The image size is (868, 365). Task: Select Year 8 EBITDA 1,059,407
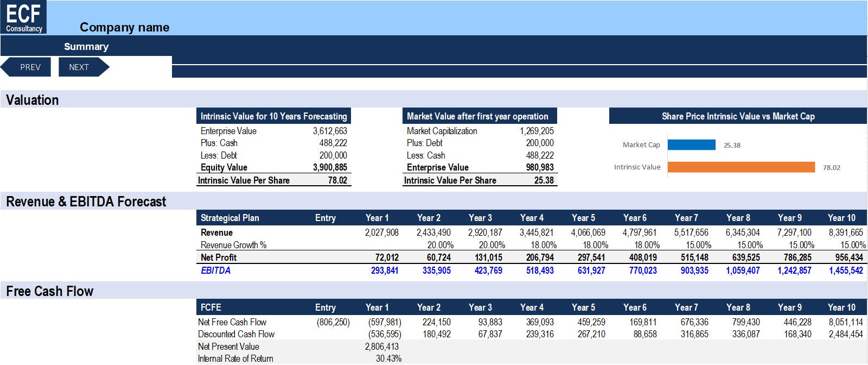pyautogui.click(x=743, y=270)
